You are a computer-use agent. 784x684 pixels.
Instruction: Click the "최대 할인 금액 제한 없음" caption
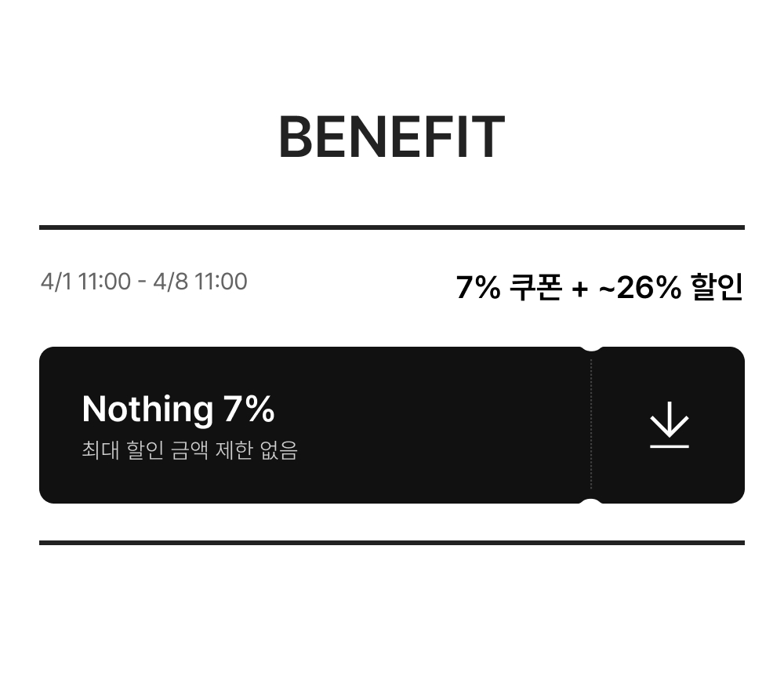pyautogui.click(x=190, y=451)
